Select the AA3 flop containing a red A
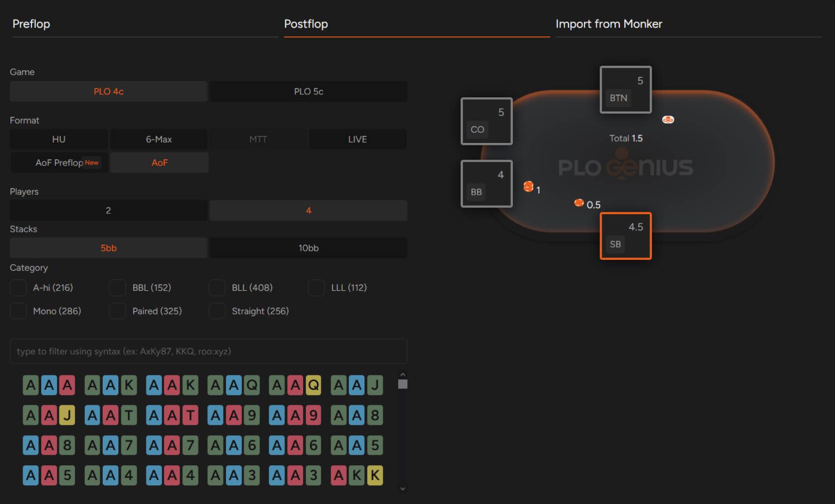Viewport: 835px width, 504px height. (x=295, y=475)
